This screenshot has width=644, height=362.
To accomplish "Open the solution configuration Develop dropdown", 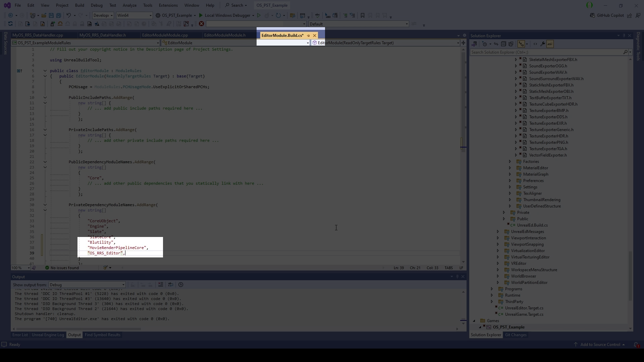I will tap(103, 15).
